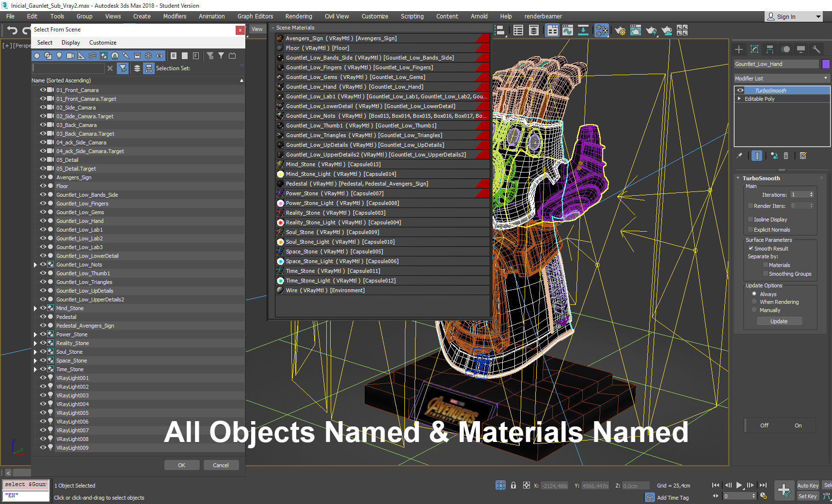Open the Modifier List dropdown

[782, 78]
